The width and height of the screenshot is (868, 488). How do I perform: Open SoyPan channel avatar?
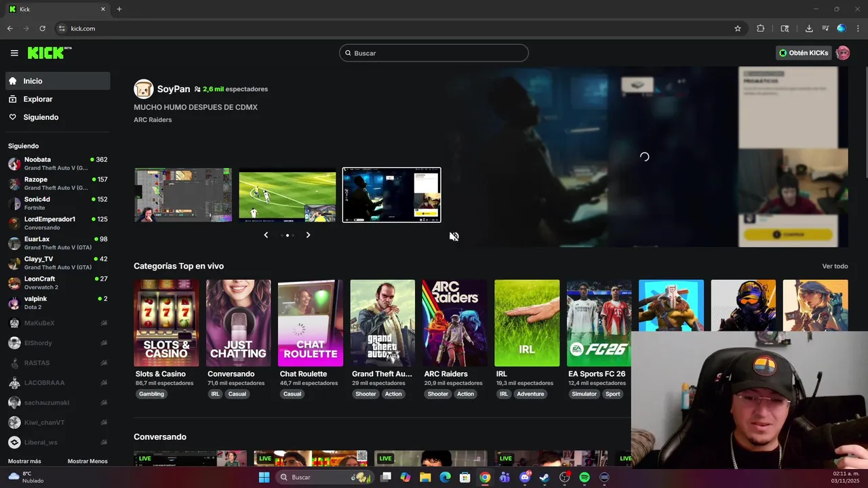143,89
